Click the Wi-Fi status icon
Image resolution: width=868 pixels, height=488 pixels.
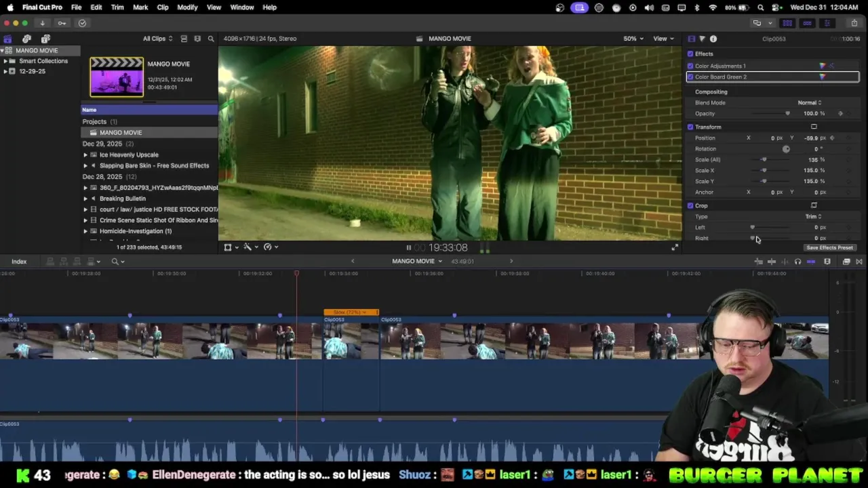coord(713,7)
